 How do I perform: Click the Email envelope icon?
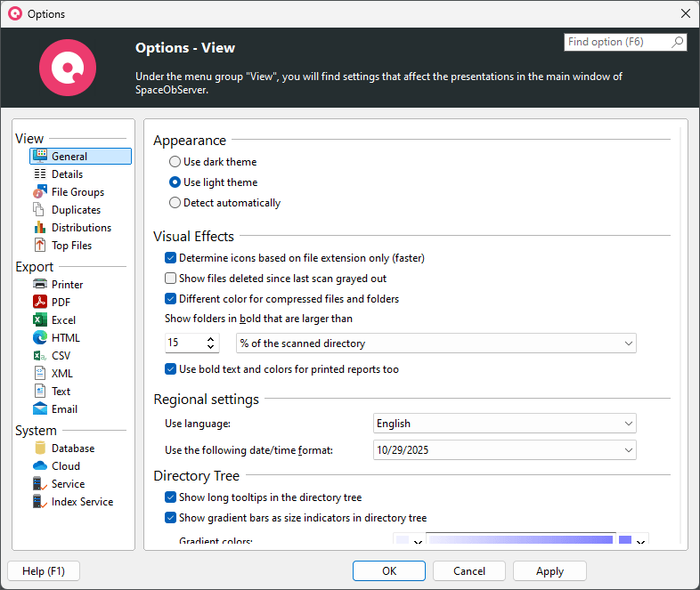click(39, 409)
